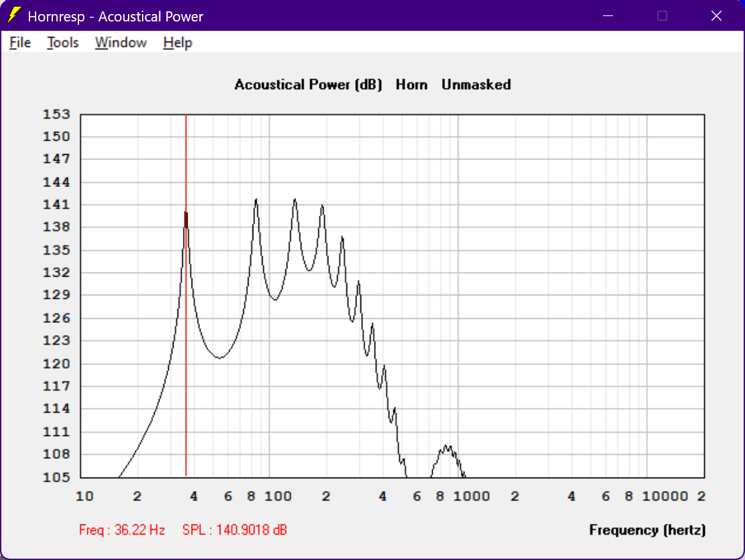The width and height of the screenshot is (745, 560).
Task: Click the 100 Hz x-axis label
Action: click(x=278, y=496)
